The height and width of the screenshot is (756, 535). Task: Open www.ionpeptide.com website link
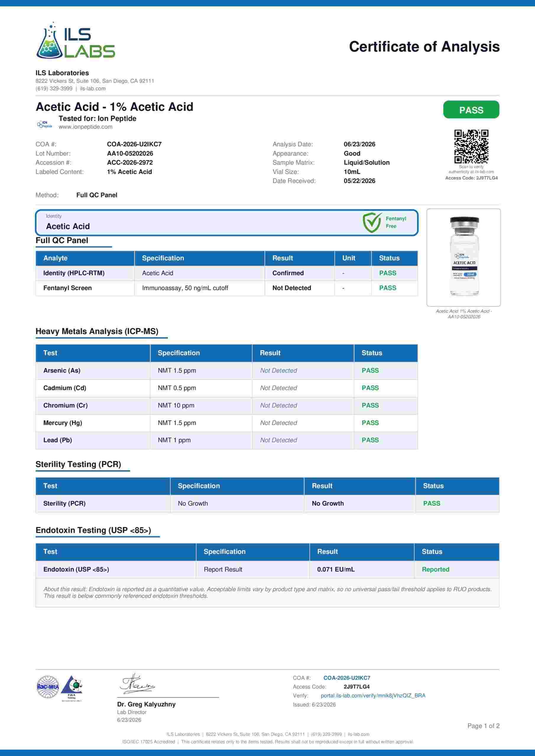pyautogui.click(x=85, y=127)
